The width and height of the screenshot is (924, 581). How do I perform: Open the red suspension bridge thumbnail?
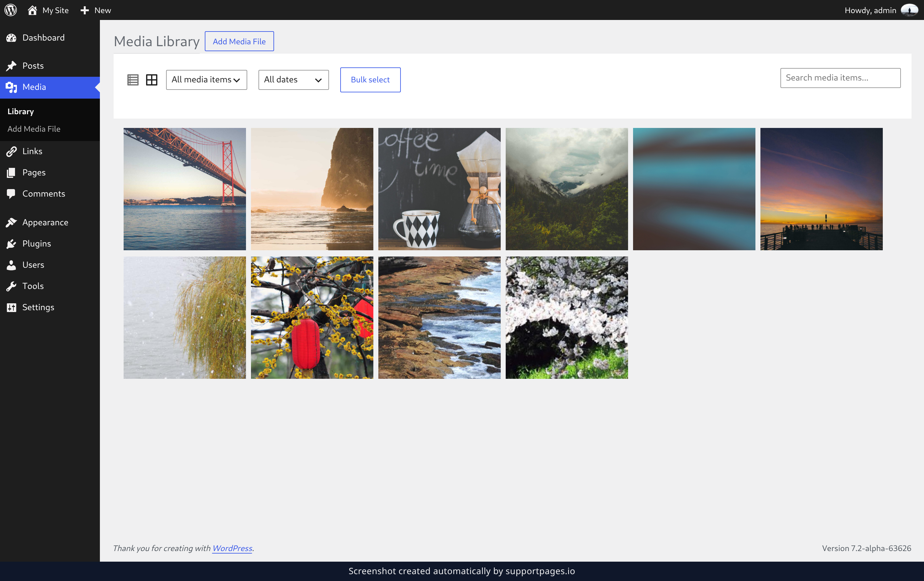click(184, 189)
